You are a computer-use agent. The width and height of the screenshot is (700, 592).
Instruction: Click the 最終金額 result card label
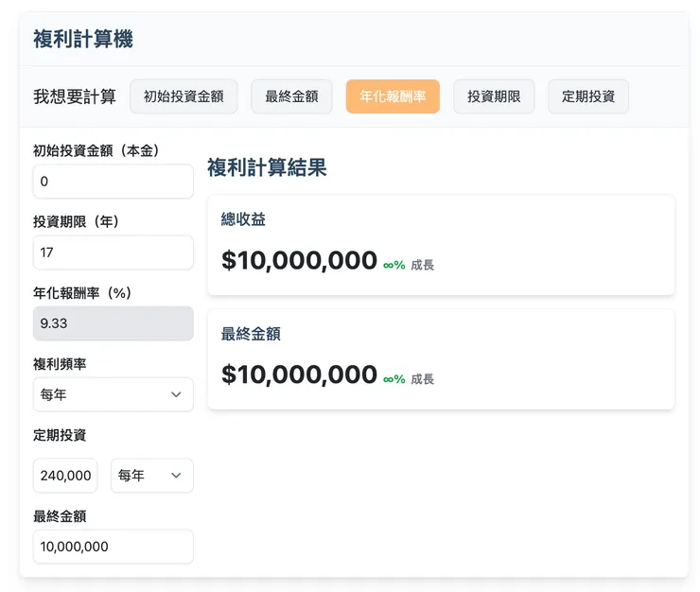pos(251,334)
